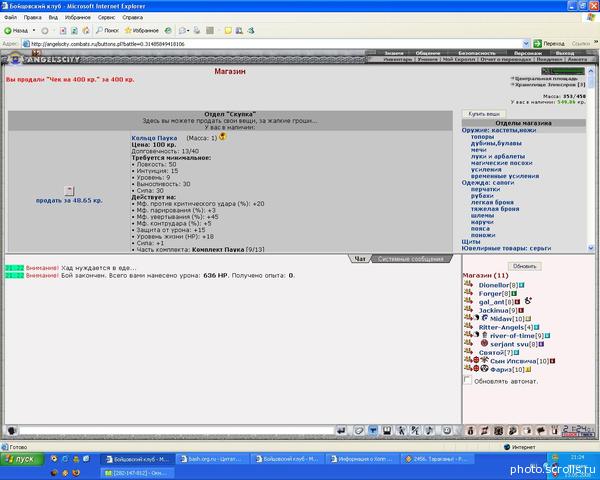Click the save chat disk icon
The image size is (600, 480).
click(387, 431)
